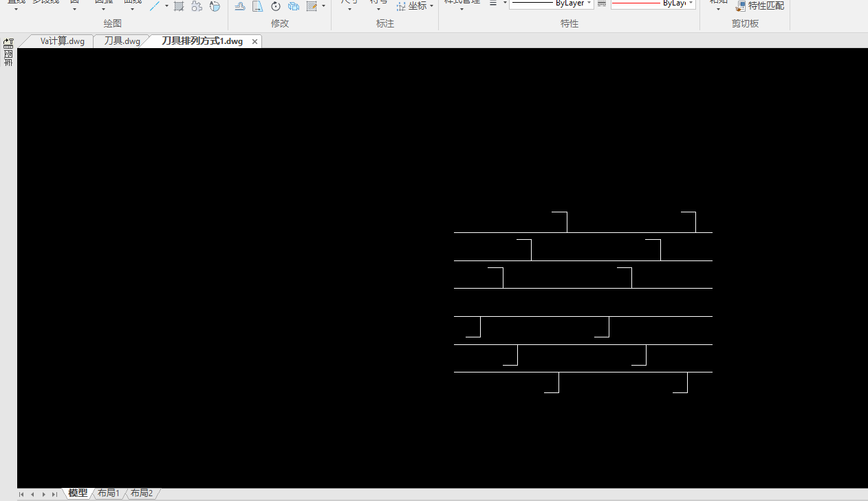
Task: Expand the 圆弧 dropdown arrow
Action: [x=104, y=9]
